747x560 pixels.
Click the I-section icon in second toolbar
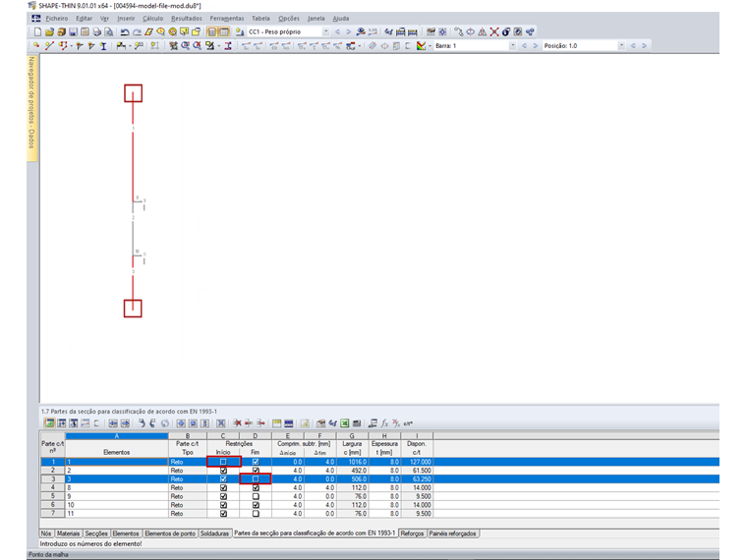[x=103, y=46]
